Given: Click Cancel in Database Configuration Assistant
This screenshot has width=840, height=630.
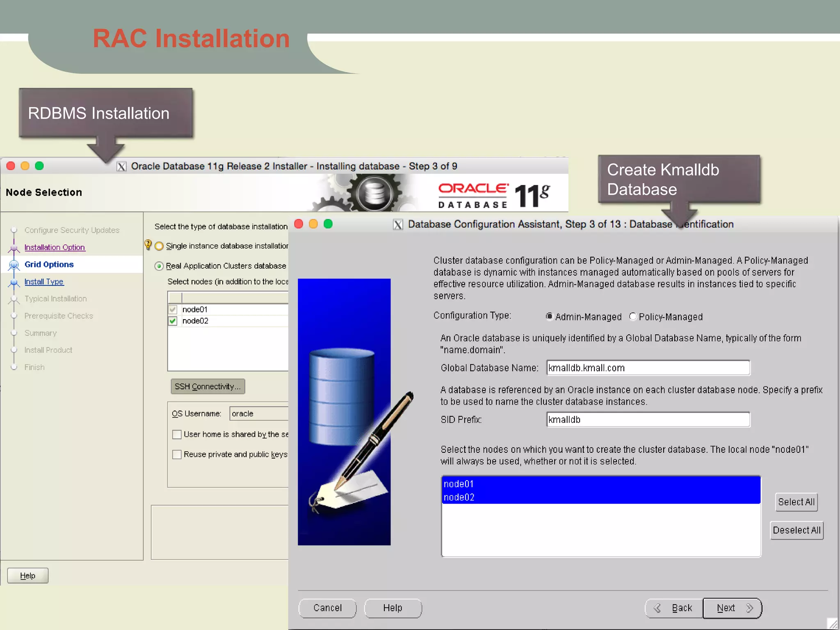Looking at the screenshot, I should [327, 608].
